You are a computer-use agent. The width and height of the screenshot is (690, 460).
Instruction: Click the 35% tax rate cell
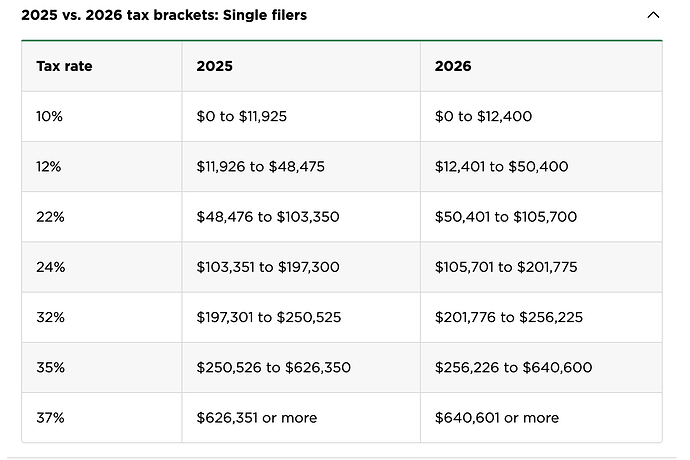(49, 367)
